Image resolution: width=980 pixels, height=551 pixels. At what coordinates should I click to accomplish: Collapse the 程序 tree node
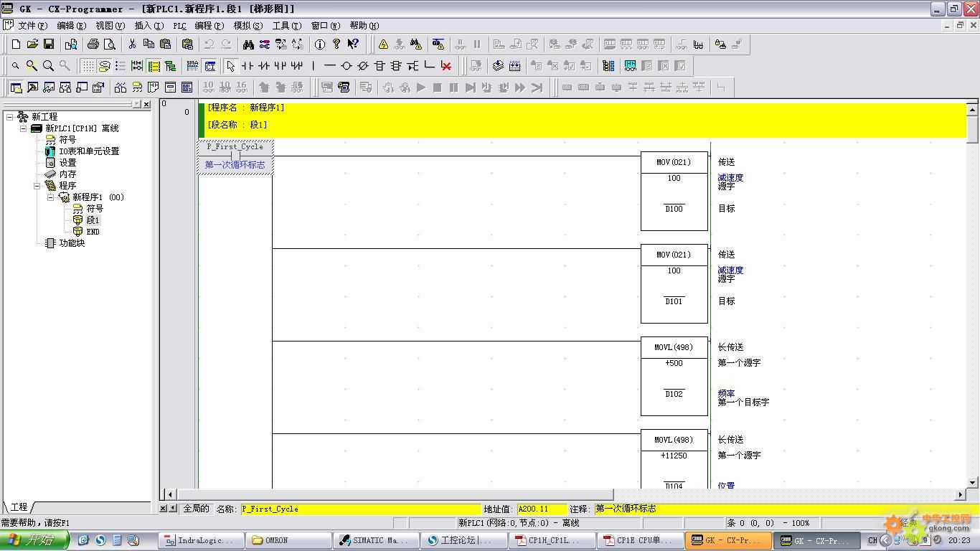[x=37, y=186]
